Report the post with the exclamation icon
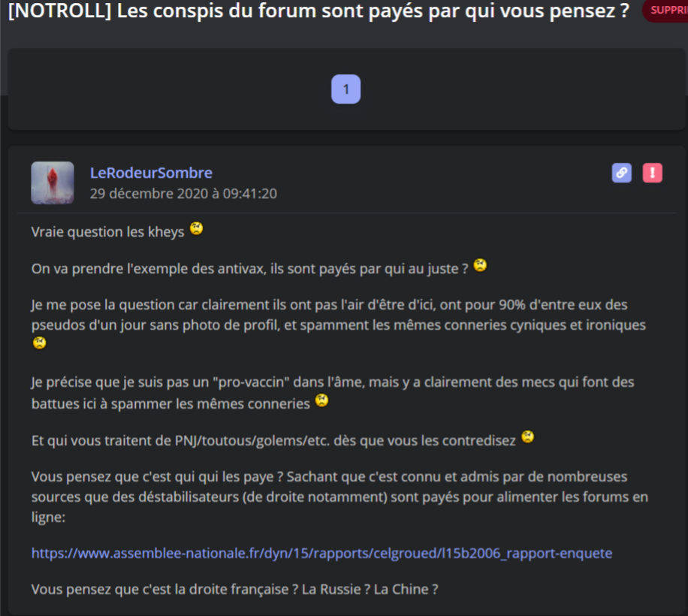 point(653,173)
